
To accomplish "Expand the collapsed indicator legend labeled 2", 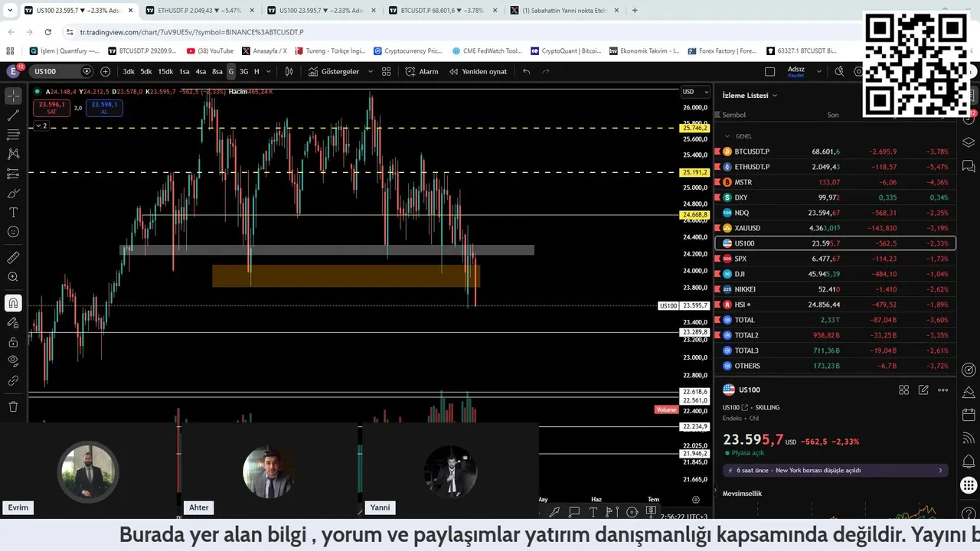I will 41,126.
